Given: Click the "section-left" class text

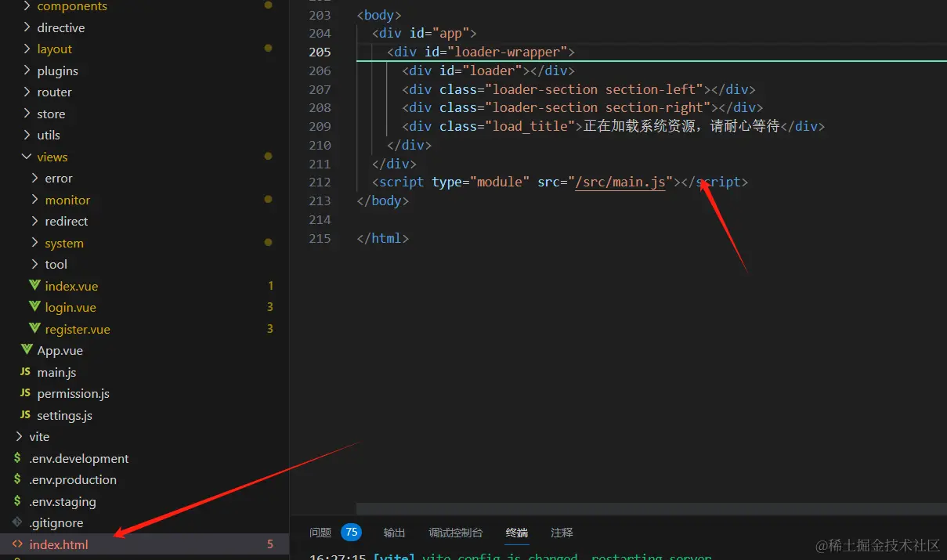Looking at the screenshot, I should tap(651, 89).
